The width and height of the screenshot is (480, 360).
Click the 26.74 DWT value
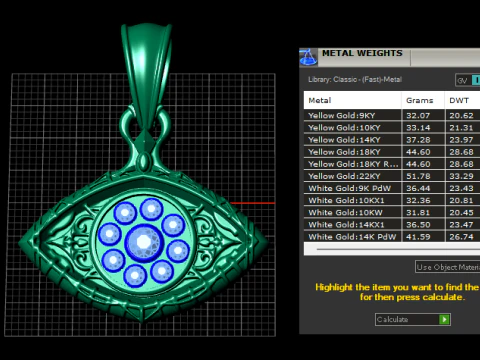[x=461, y=237]
